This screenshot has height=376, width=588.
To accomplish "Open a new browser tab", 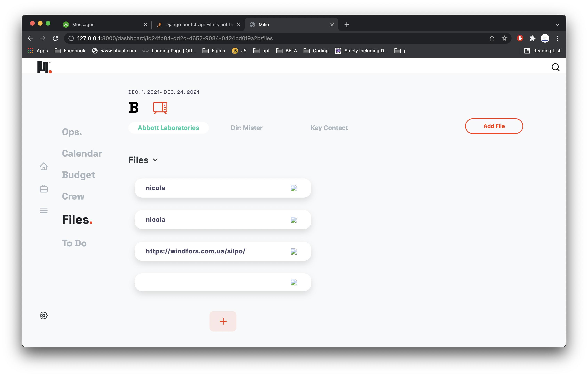I will (347, 24).
